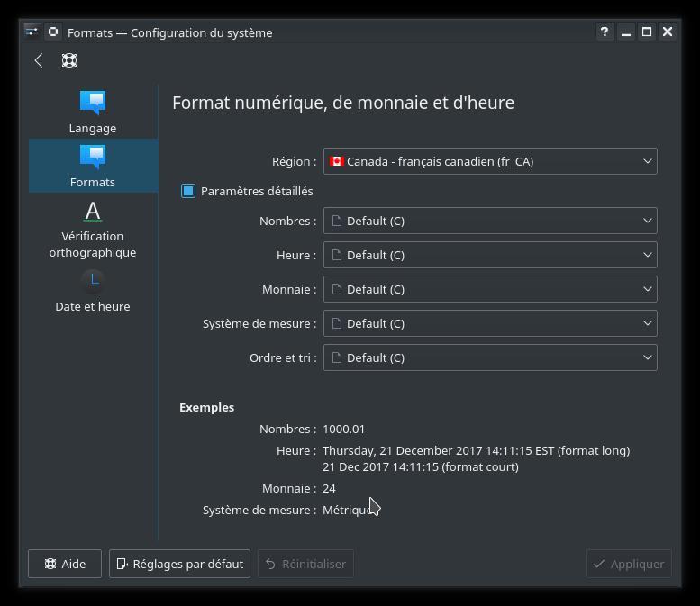Open the Date et heure clock icon
Image resolution: width=700 pixels, height=606 pixels.
tap(93, 280)
